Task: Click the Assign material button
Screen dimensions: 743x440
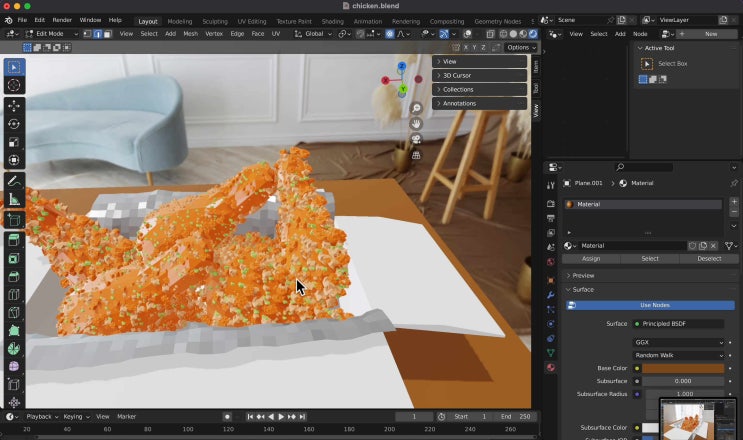Action: [591, 258]
